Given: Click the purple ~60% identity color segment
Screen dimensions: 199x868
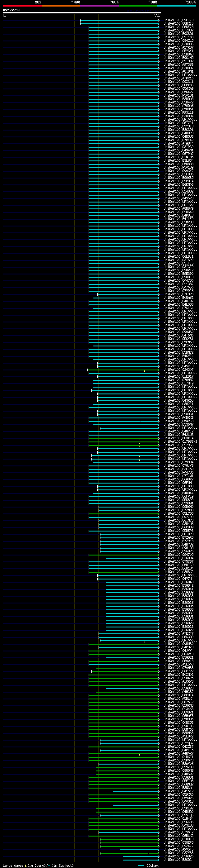Looking at the screenshot, I should click(99, 6).
